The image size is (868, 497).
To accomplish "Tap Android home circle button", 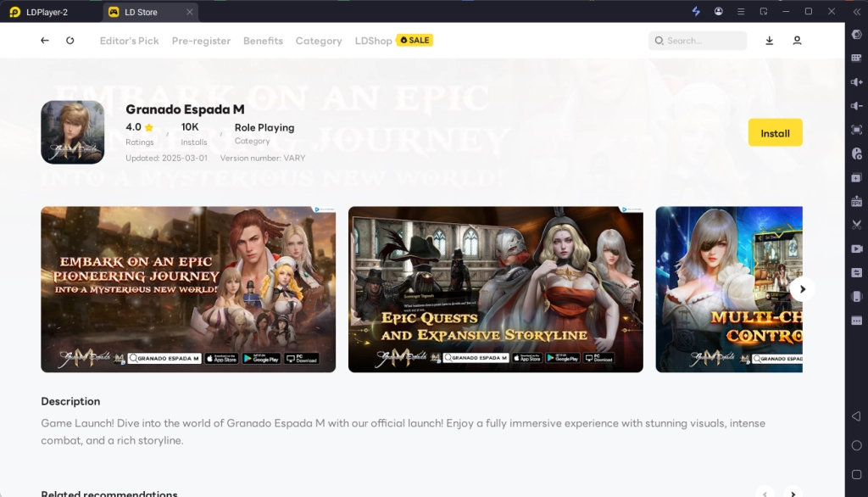I will pos(857,445).
